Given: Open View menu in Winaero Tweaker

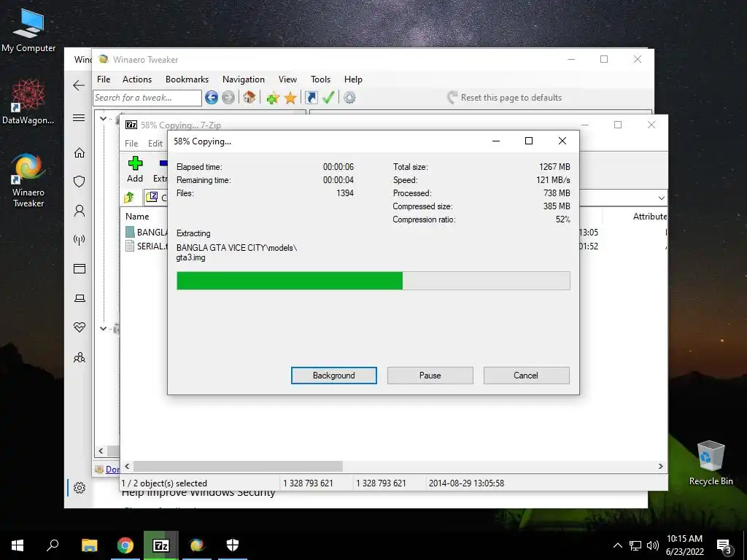Looking at the screenshot, I should pyautogui.click(x=287, y=79).
